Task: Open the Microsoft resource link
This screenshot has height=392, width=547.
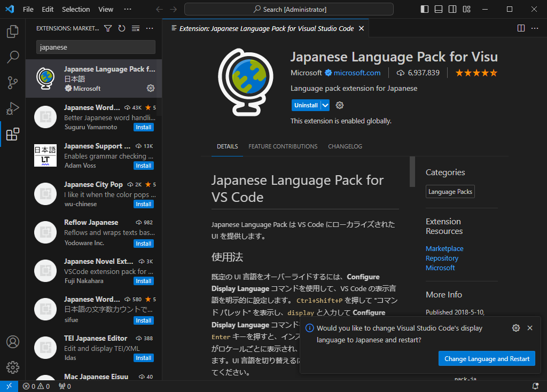Action: pyautogui.click(x=440, y=268)
